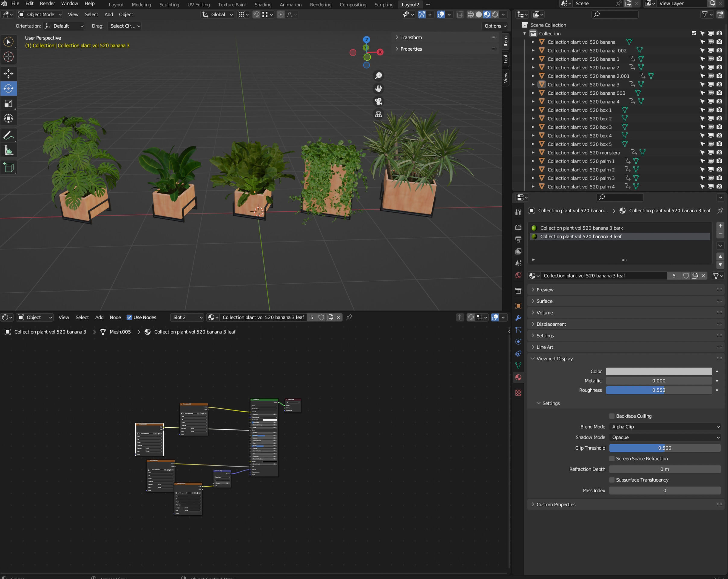Switch perspective/orthographic grid icon

[x=379, y=114]
